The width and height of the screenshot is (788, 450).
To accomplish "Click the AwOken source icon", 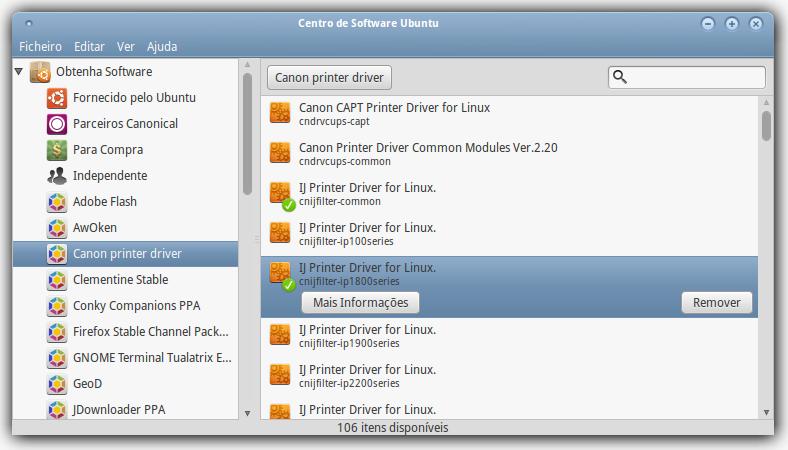I will [57, 228].
